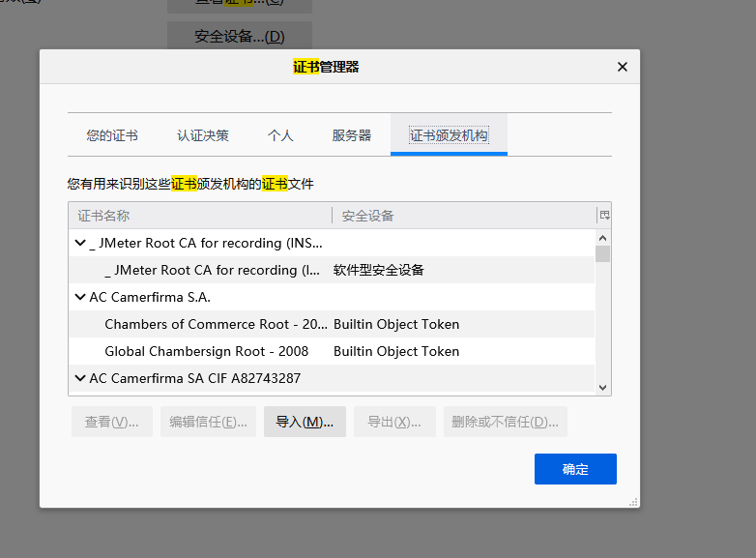Select the 证书颁发机构 tab
756x558 pixels.
449,135
